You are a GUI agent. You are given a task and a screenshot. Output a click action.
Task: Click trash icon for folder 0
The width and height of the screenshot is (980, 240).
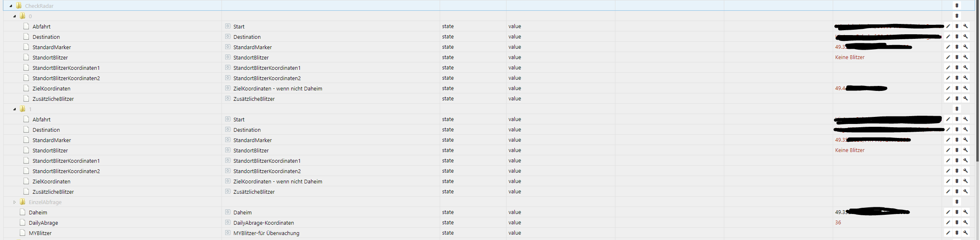957,16
